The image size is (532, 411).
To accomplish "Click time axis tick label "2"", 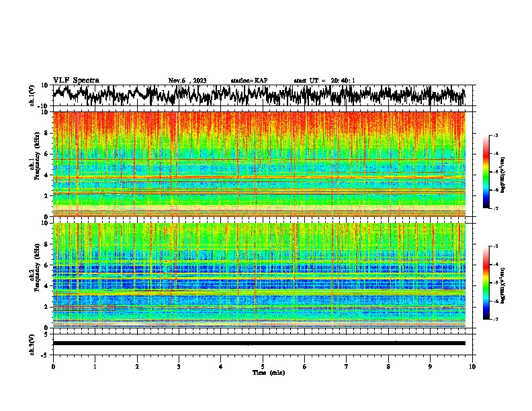I will click(137, 367).
